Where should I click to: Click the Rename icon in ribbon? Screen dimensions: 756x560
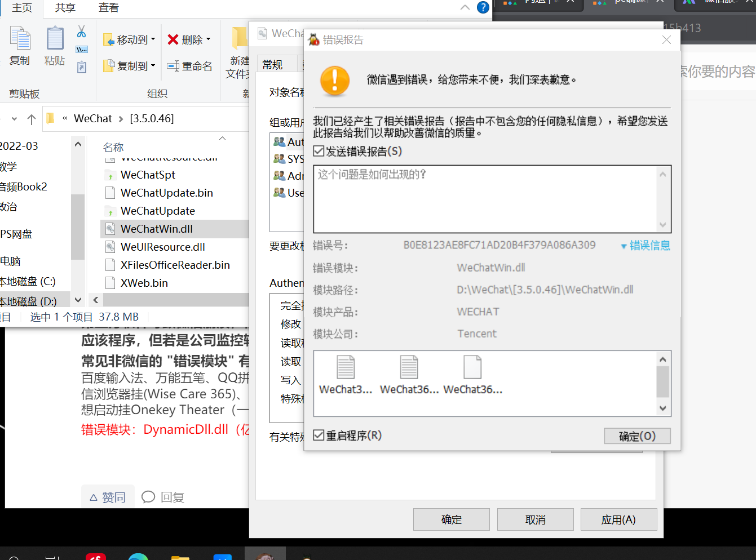[x=173, y=66]
